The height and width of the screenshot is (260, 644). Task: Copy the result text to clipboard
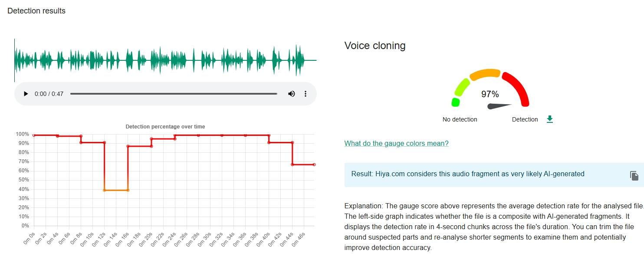pos(634,176)
